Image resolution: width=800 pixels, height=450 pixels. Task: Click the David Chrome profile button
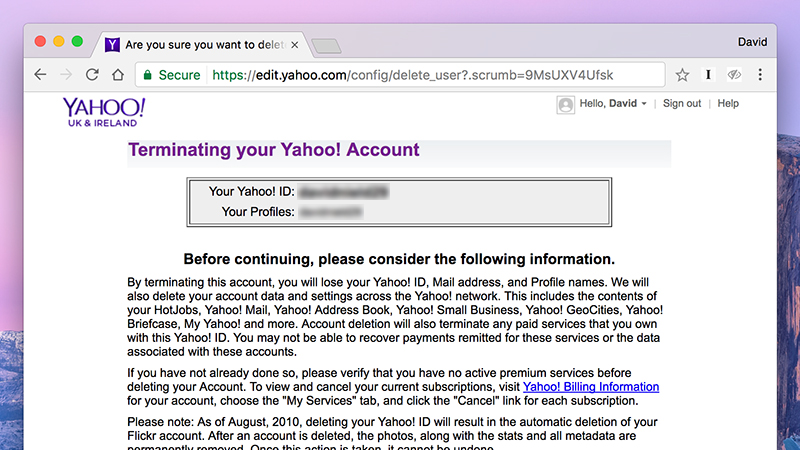coord(752,42)
